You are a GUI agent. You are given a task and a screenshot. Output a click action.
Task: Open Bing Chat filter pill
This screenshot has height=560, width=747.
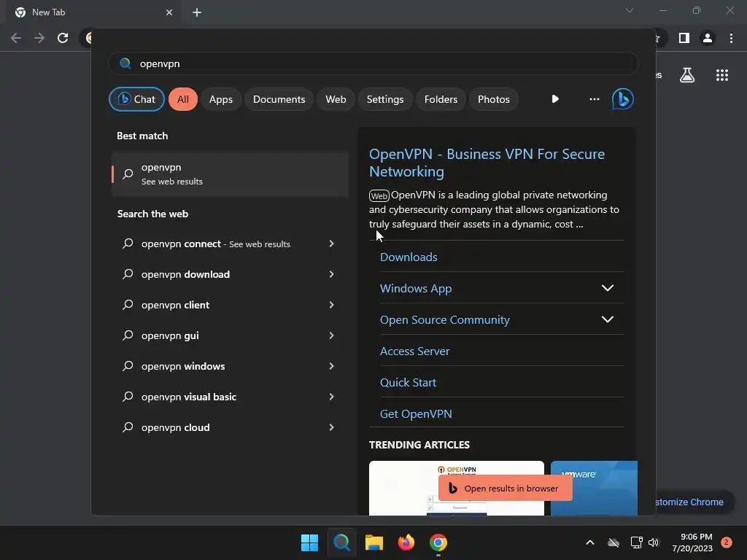click(x=136, y=99)
